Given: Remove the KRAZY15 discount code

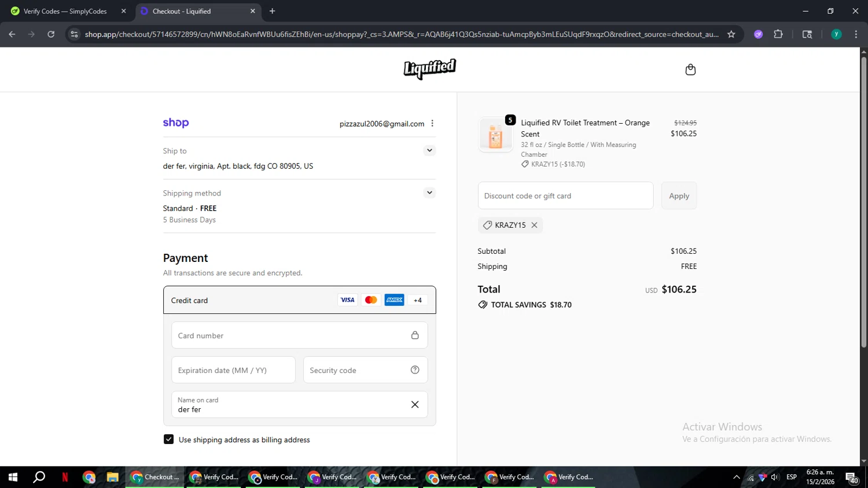Looking at the screenshot, I should coord(534,225).
